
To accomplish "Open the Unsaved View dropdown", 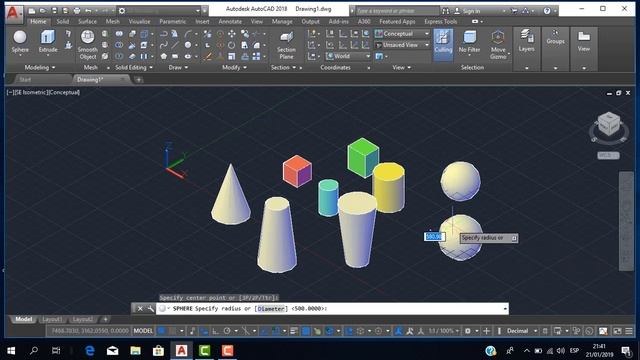I will (x=402, y=45).
